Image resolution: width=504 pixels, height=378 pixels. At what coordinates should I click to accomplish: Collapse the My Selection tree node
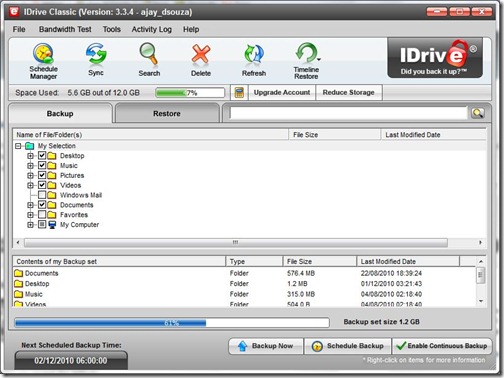click(x=19, y=146)
